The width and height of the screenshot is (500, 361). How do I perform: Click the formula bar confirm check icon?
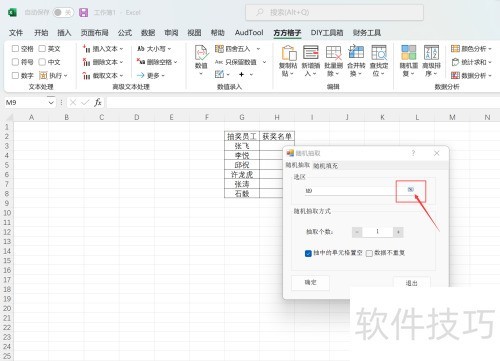click(x=85, y=102)
